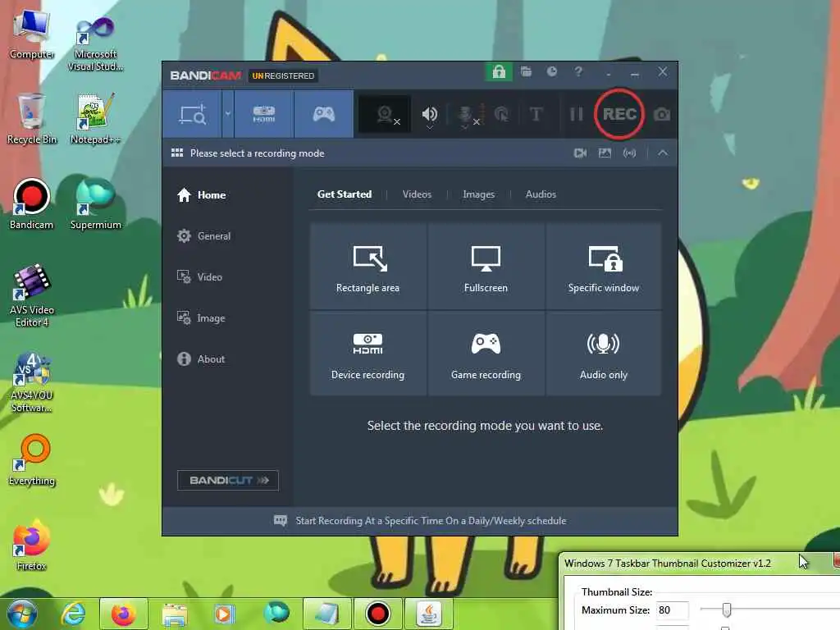The image size is (840, 630).
Task: Choose Game recording mode tile
Action: pyautogui.click(x=486, y=354)
